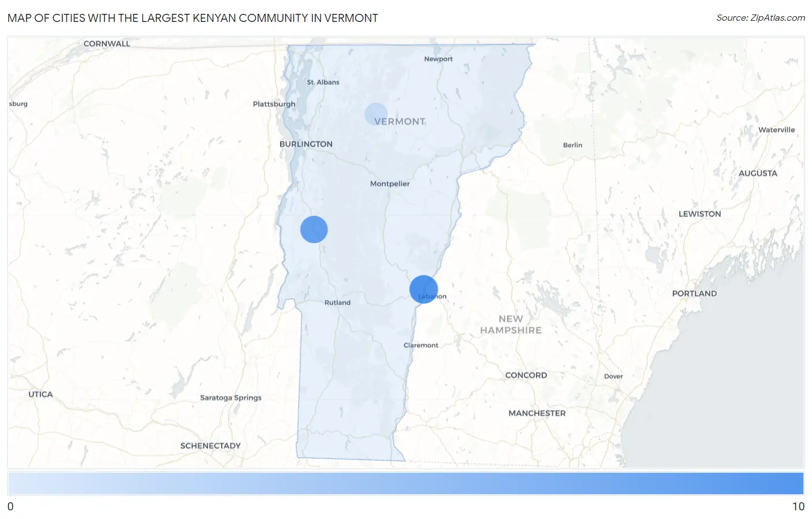Click the NEW HAMPSHIRE state label
Viewport: 812px width, 519px height.
pos(511,324)
